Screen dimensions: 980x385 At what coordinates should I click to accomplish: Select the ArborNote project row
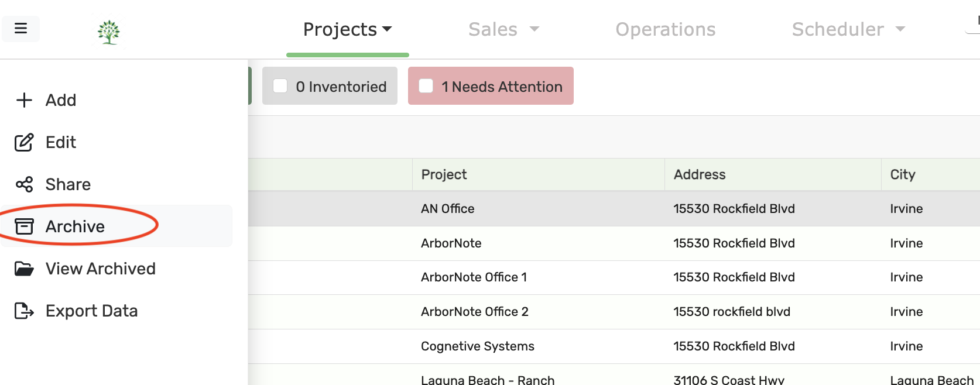pos(451,243)
